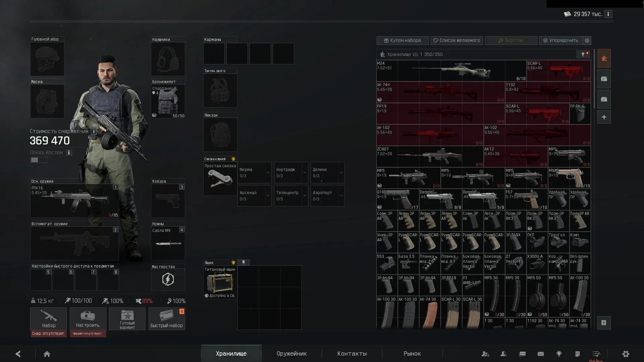Click the Упорядочить sort button
The image size is (644, 362).
tap(560, 40)
